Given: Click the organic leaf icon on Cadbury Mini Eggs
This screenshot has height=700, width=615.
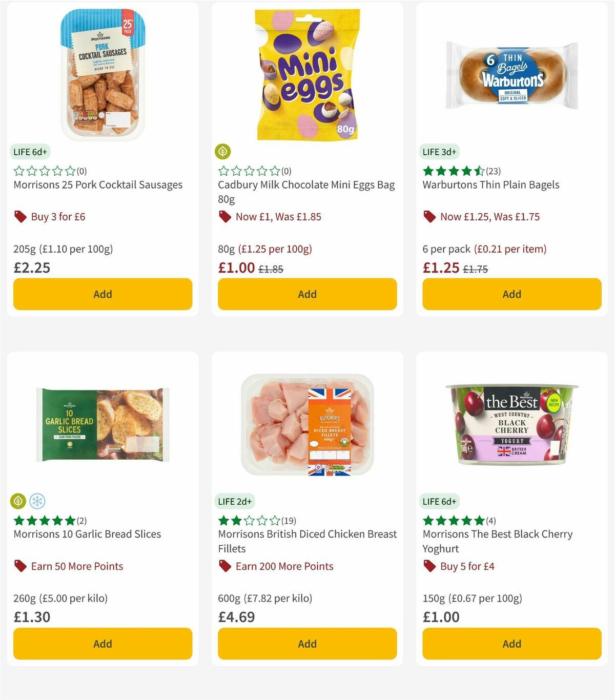Looking at the screenshot, I should (222, 152).
